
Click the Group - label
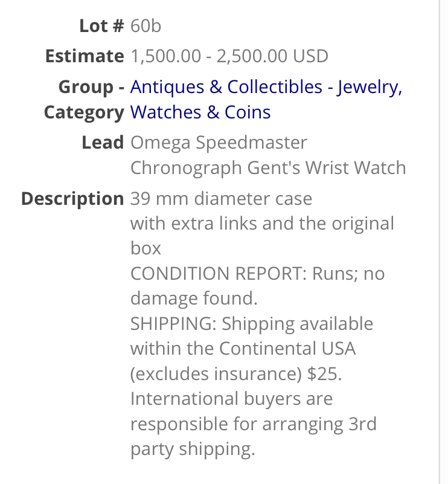tap(91, 87)
